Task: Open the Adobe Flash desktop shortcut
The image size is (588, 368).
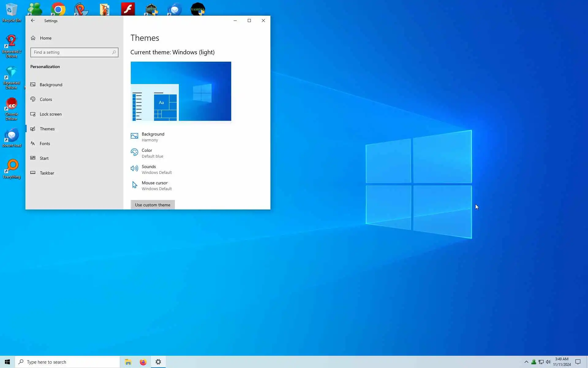Action: tap(128, 9)
